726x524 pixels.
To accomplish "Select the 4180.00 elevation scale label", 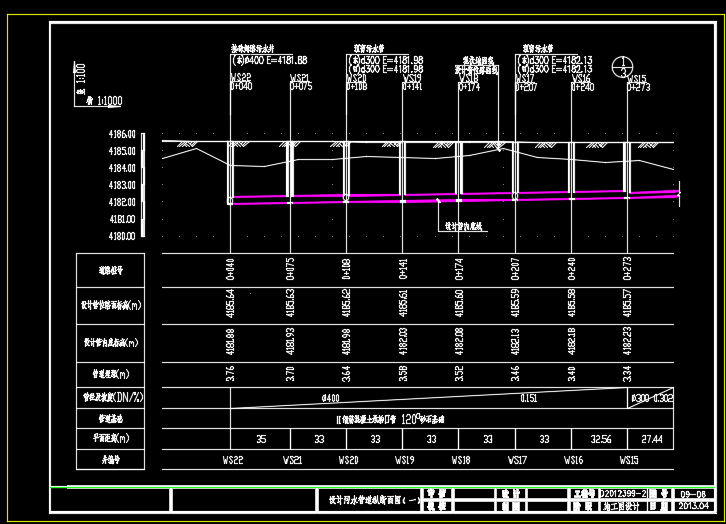I will pyautogui.click(x=122, y=236).
